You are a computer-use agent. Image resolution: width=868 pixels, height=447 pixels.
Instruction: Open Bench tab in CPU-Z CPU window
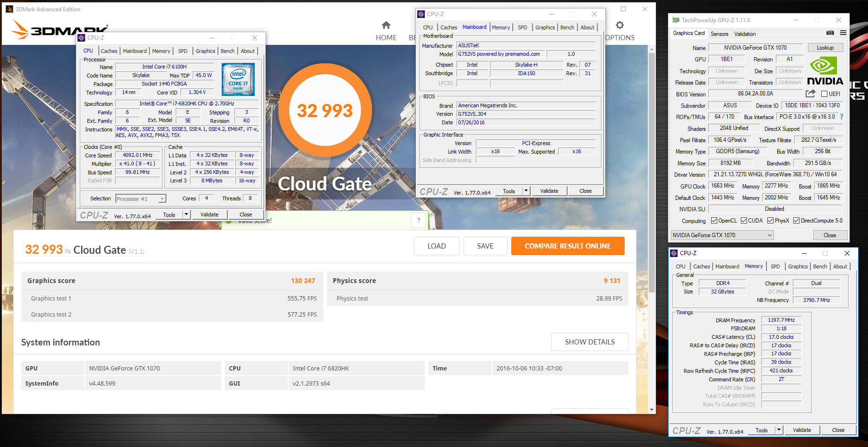click(227, 51)
